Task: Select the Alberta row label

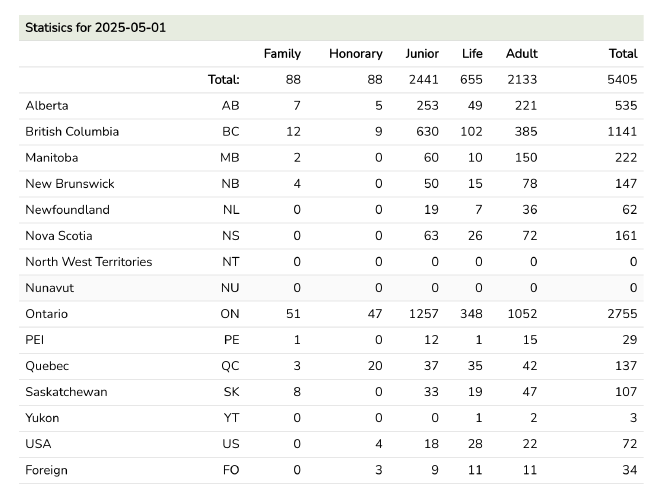Action: tap(47, 105)
